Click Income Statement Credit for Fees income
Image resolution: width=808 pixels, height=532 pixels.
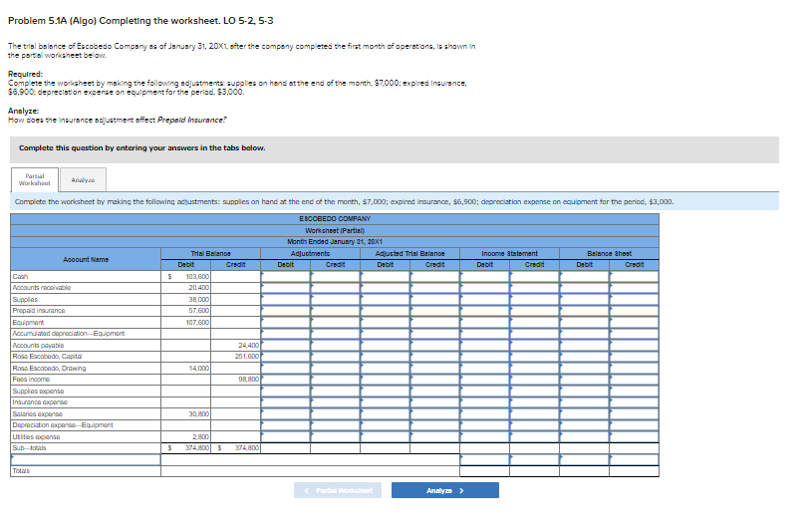534,380
